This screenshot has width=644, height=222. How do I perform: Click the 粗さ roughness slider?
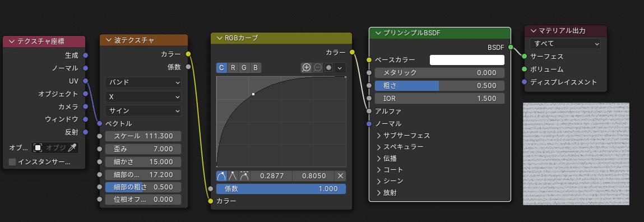pyautogui.click(x=439, y=86)
